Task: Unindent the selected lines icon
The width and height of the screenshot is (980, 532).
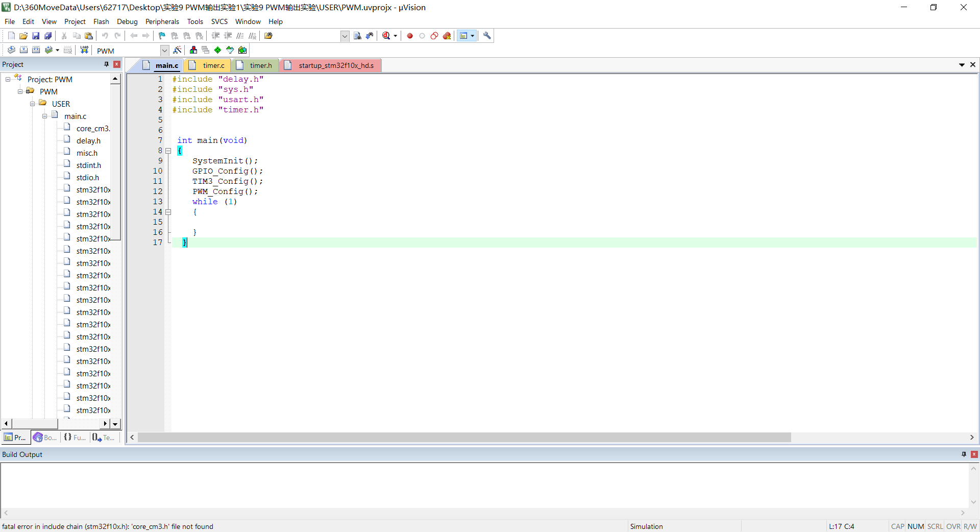Action: click(228, 36)
